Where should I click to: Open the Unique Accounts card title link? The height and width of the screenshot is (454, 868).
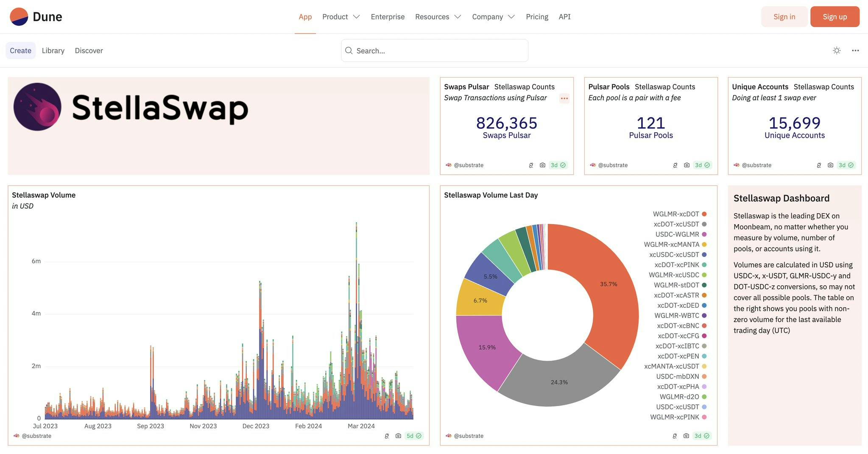click(760, 86)
